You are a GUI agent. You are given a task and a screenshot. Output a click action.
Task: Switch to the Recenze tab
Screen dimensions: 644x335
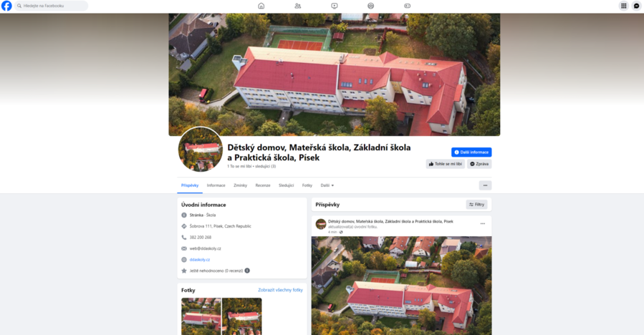click(263, 185)
